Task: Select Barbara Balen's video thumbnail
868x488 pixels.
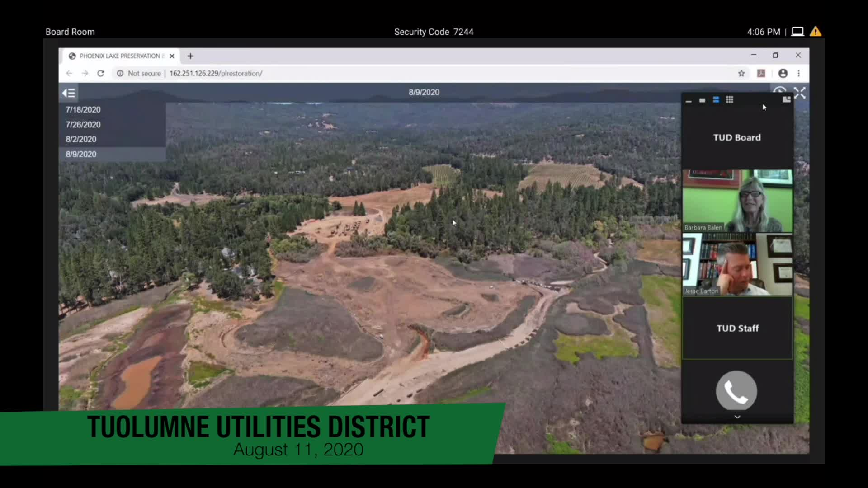Action: click(737, 200)
